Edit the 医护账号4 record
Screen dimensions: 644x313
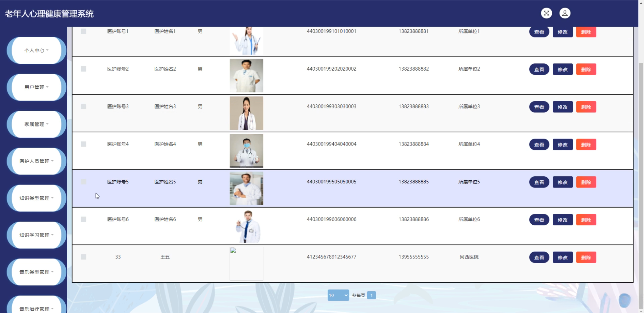[x=563, y=145]
